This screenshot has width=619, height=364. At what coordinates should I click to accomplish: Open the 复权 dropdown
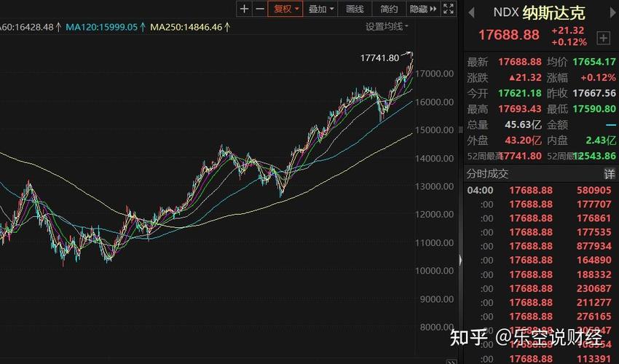pyautogui.click(x=285, y=9)
